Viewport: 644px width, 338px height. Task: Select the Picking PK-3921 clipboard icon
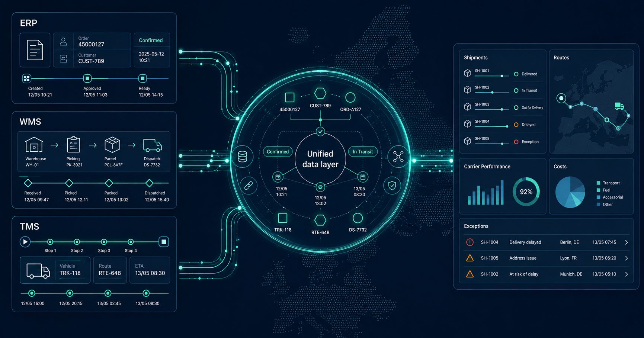73,145
